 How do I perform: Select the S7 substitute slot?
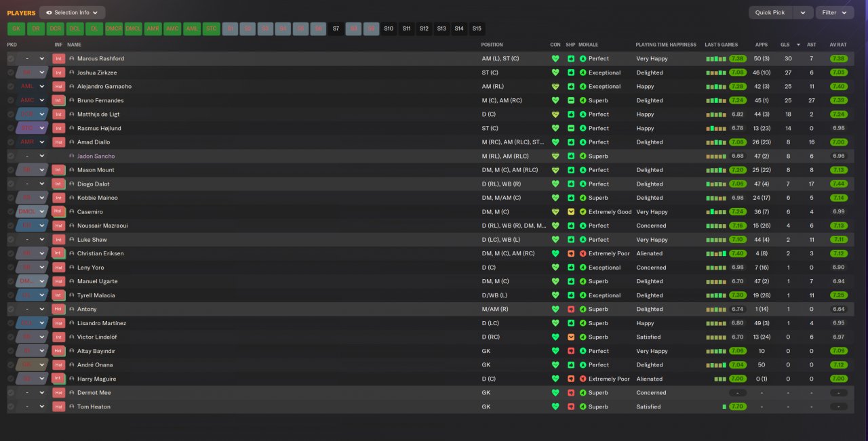point(336,28)
